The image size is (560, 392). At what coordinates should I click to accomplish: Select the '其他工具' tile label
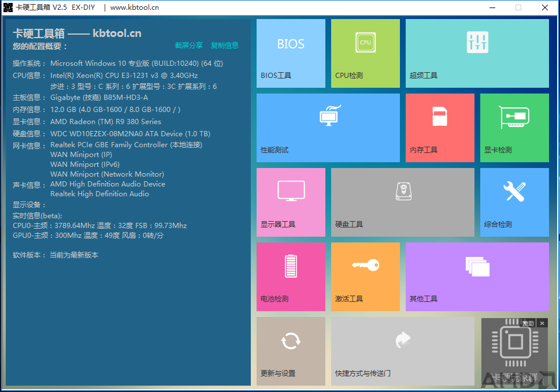tap(423, 299)
